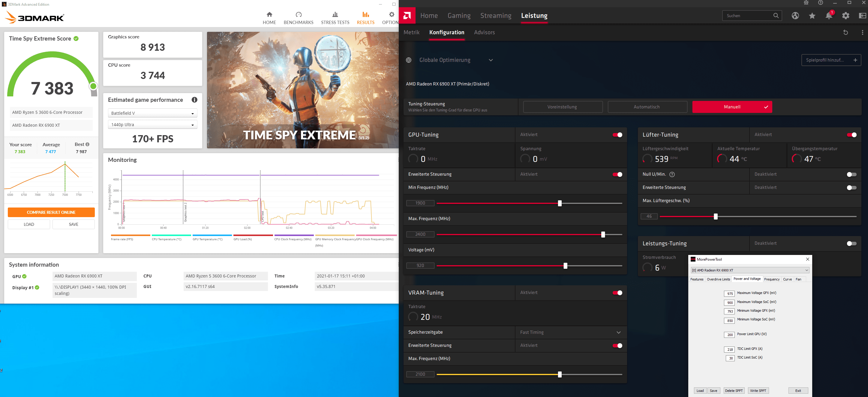Enable Lüfter Erweiterte Steuerung switch
The image size is (868, 397).
[x=851, y=187]
